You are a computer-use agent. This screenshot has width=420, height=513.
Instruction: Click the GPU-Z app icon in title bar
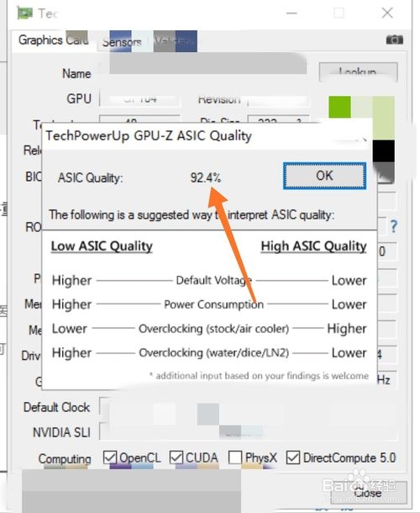[25, 13]
